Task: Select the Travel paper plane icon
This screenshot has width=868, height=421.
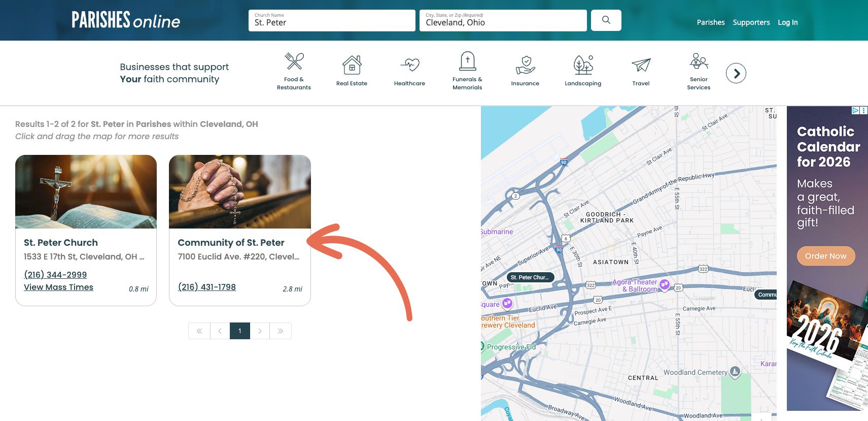Action: click(641, 65)
